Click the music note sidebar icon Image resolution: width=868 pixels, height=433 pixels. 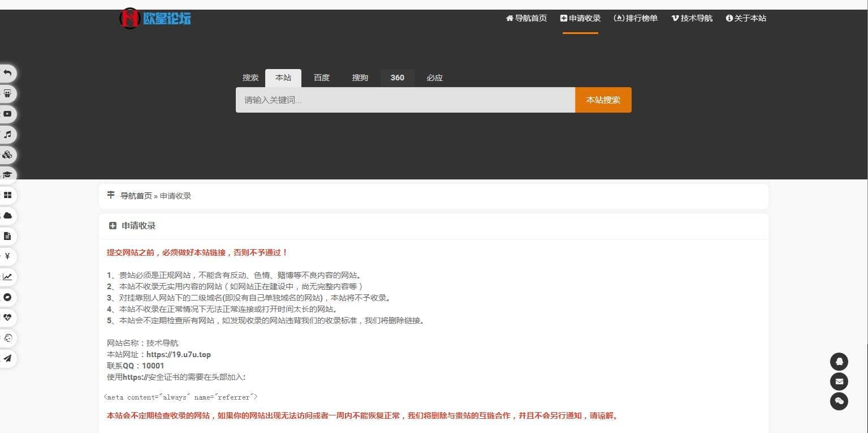(x=8, y=135)
